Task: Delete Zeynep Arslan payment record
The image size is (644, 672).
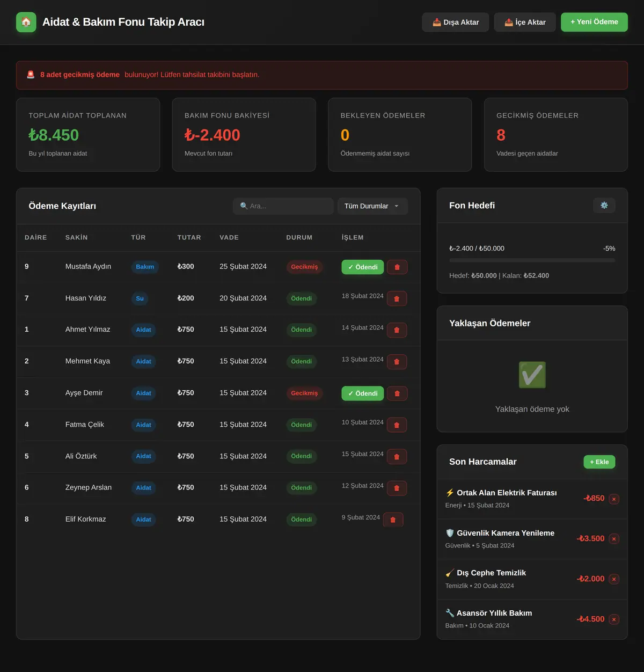Action: [397, 488]
